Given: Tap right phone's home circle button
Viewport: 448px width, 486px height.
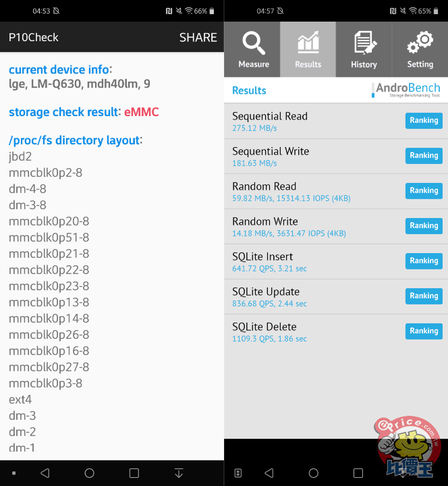Looking at the screenshot, I should click(x=313, y=473).
